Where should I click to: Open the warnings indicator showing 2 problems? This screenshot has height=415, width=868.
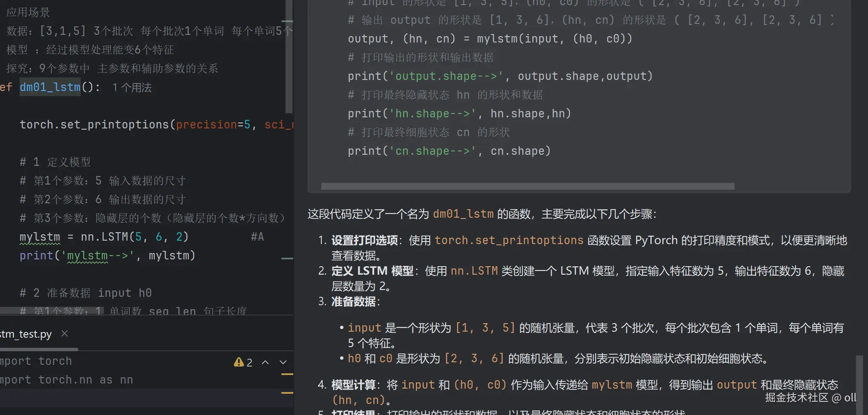click(x=243, y=362)
